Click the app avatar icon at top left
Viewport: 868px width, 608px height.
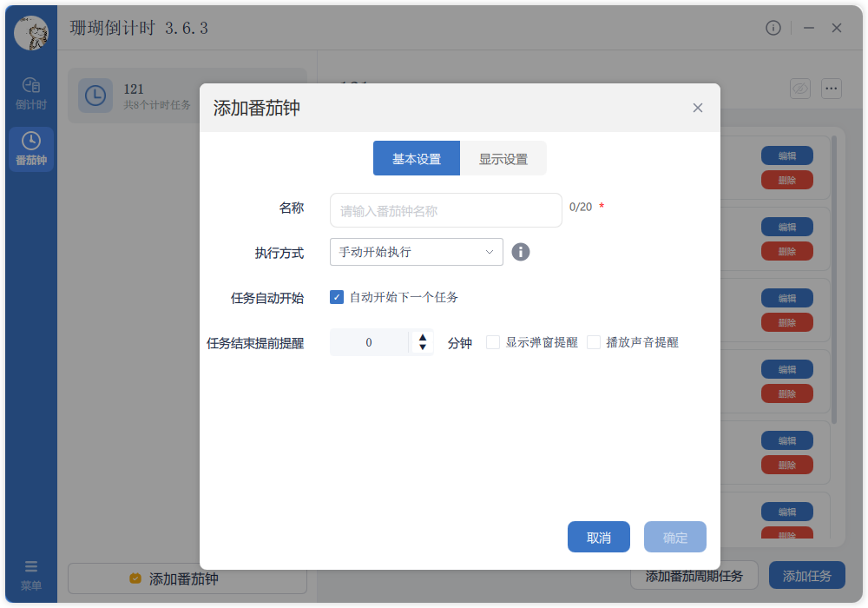(x=31, y=31)
